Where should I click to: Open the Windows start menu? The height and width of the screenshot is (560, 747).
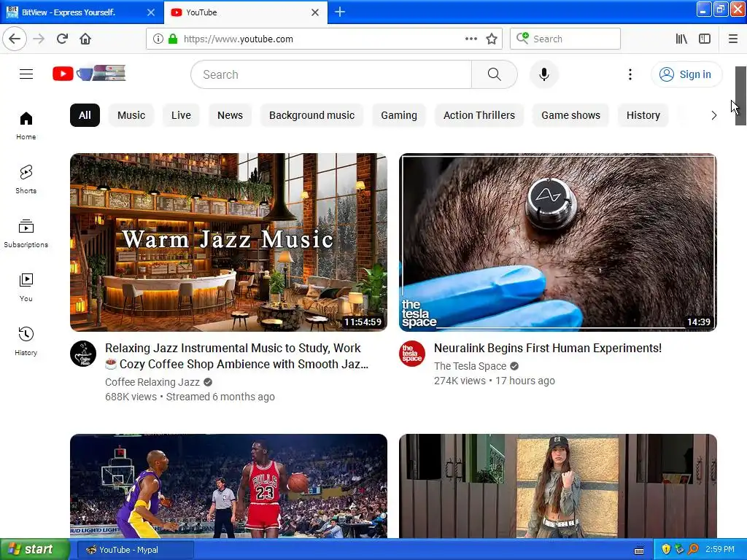(34, 550)
